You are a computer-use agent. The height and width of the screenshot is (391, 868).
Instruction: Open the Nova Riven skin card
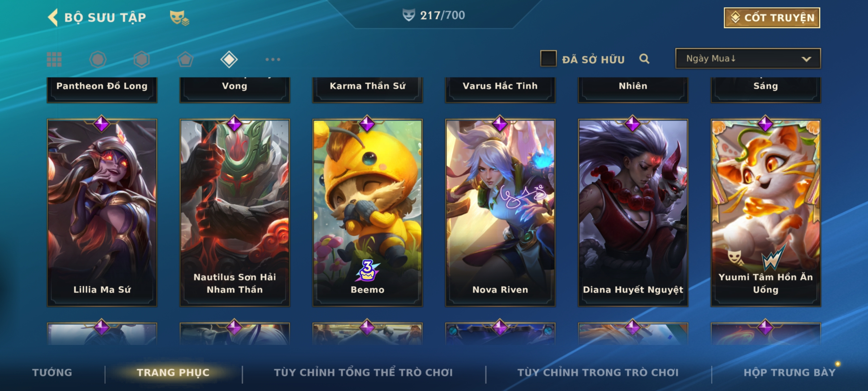click(500, 213)
